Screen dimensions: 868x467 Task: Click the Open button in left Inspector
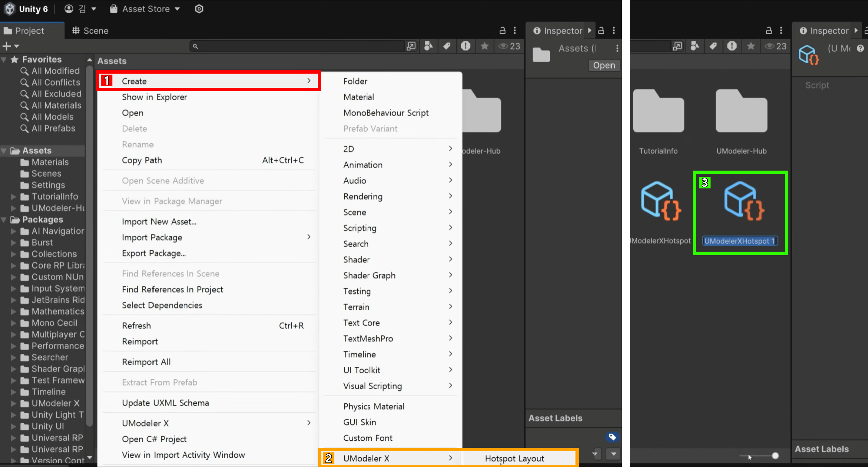coord(604,65)
